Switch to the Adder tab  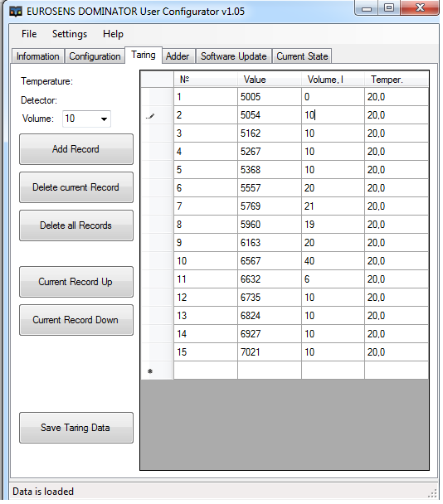[178, 56]
